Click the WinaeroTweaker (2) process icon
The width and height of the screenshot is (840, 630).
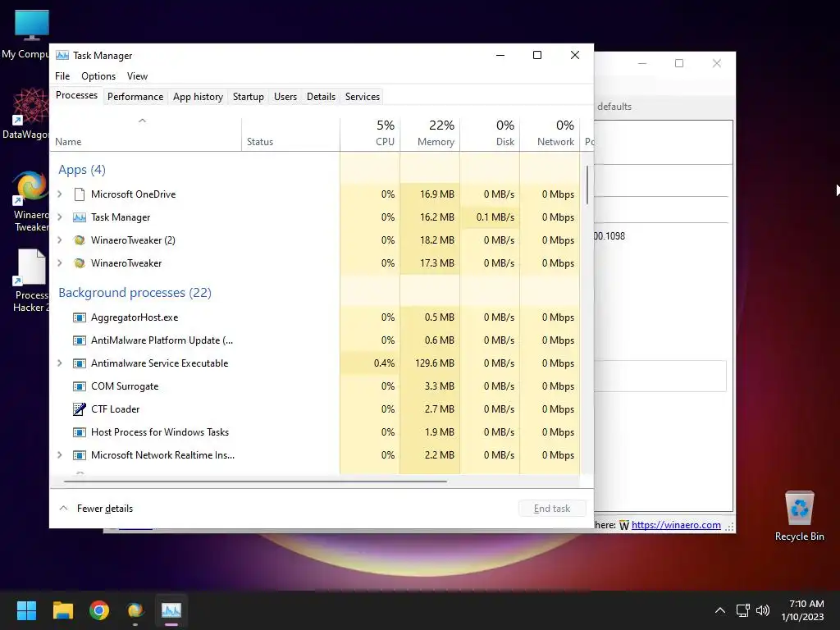point(80,240)
